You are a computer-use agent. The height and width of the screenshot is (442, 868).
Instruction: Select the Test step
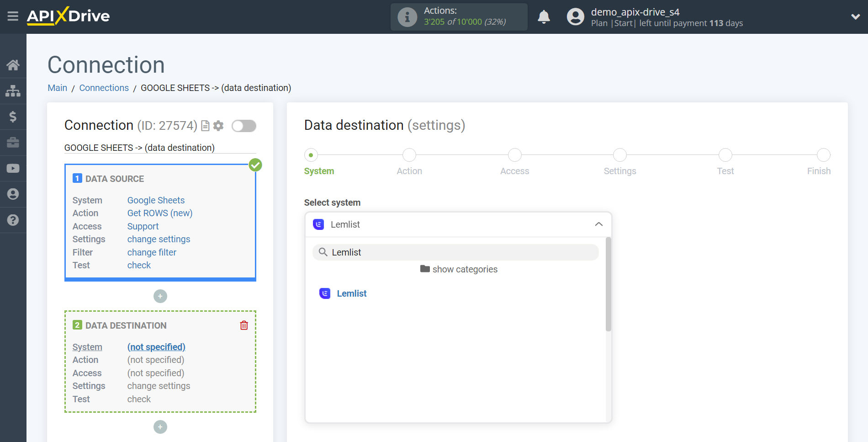[x=725, y=155]
